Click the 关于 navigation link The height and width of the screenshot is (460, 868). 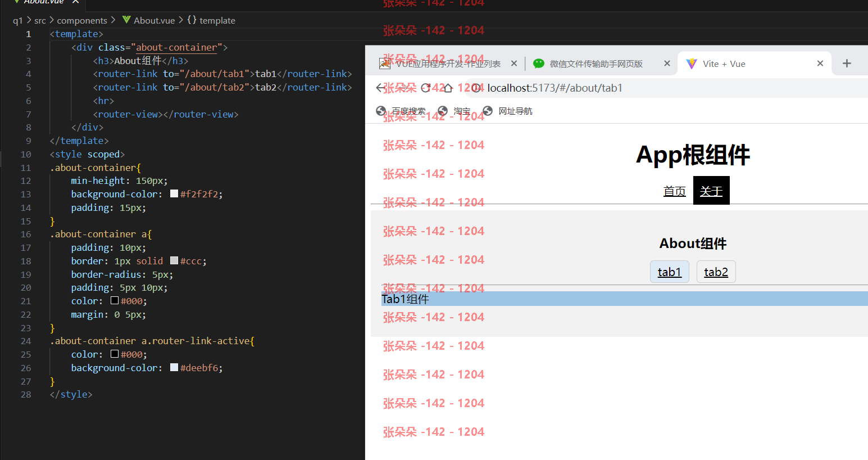point(711,191)
